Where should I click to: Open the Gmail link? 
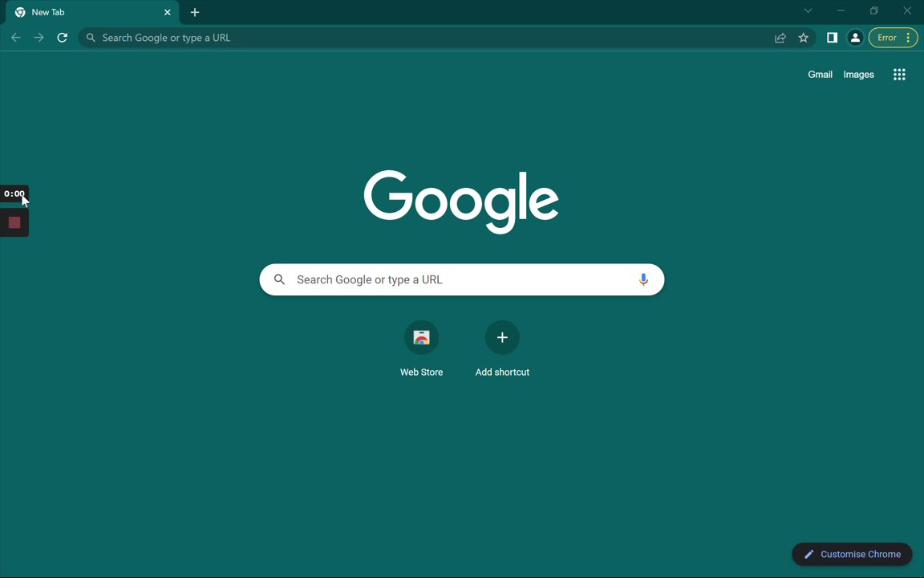[x=820, y=75]
